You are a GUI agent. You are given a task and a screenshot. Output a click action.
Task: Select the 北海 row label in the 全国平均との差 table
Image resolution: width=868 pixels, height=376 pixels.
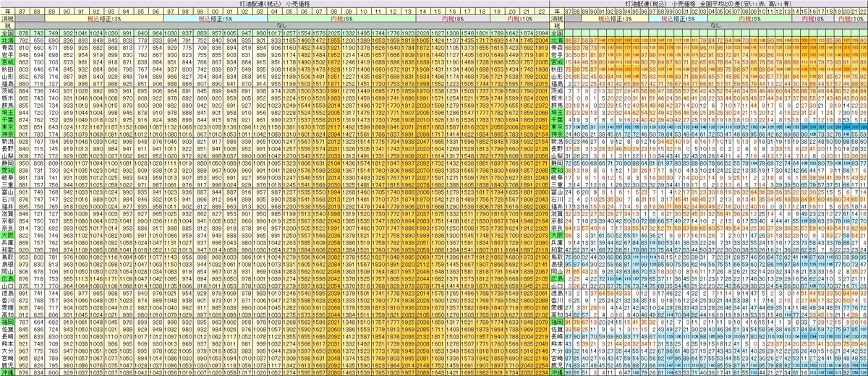(557, 40)
